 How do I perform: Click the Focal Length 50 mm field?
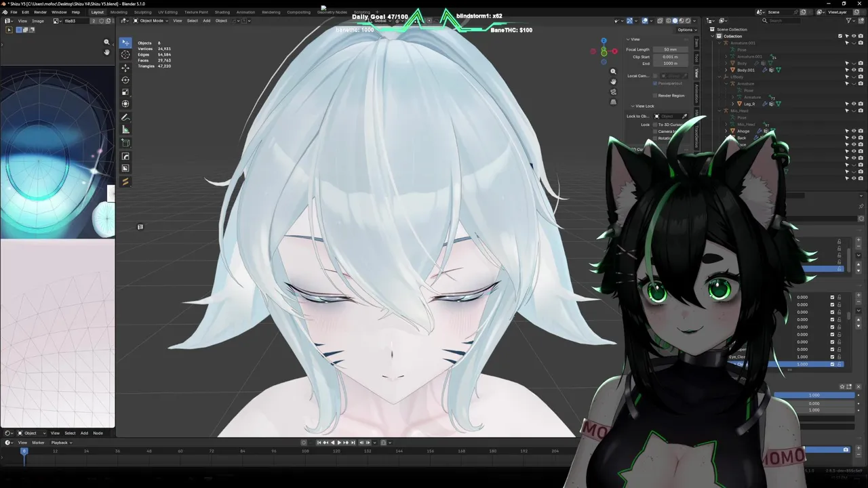click(671, 49)
